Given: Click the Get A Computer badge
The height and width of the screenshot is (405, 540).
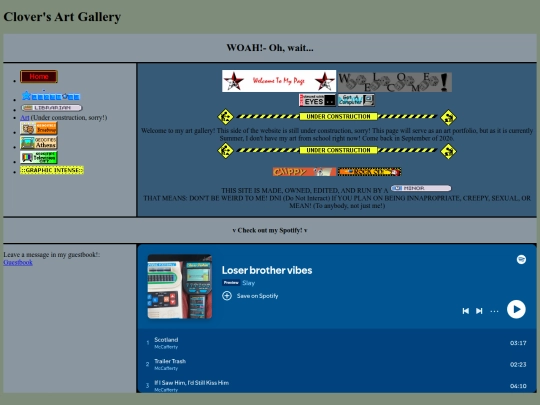Looking at the screenshot, I should (x=356, y=100).
